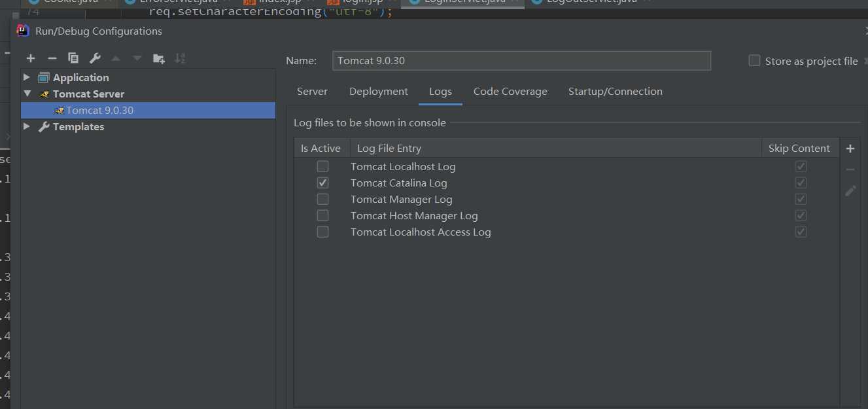Toggle Skip Content for Tomcat Manager Log
868x409 pixels.
pyautogui.click(x=801, y=199)
